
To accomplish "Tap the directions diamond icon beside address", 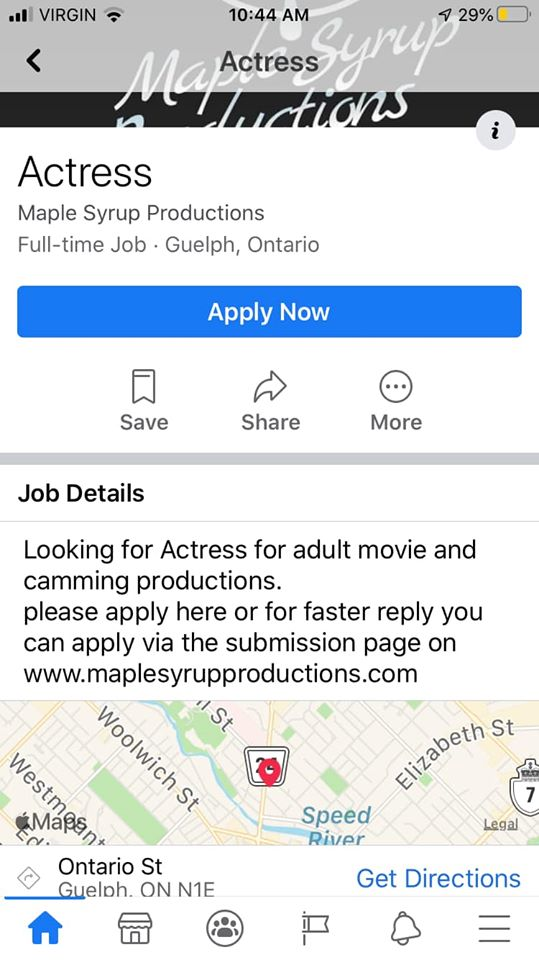I will (28, 879).
